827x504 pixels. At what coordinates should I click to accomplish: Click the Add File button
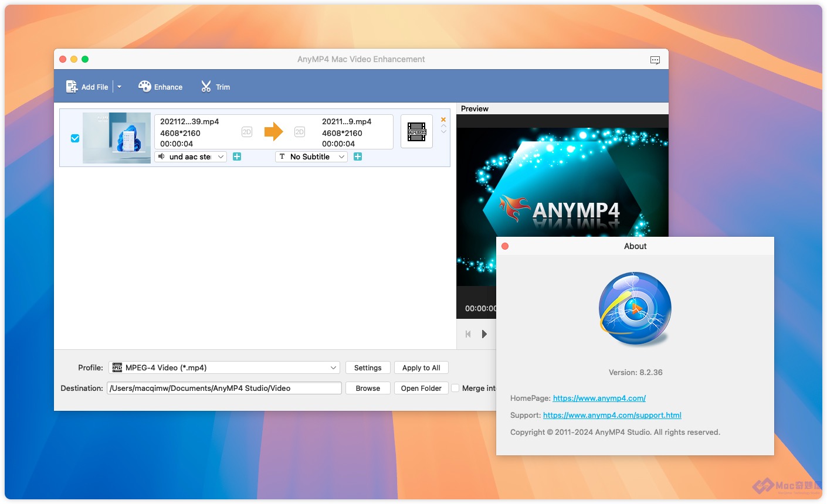click(x=87, y=87)
